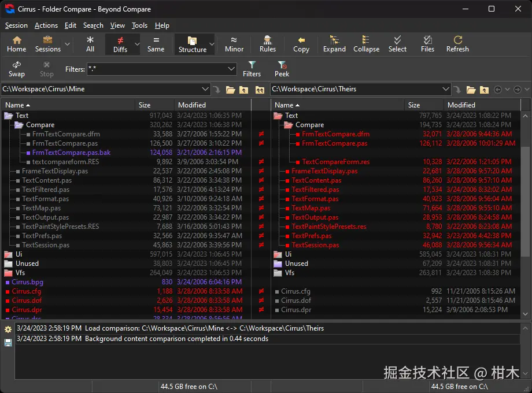Expand the left Ui folder
The width and height of the screenshot is (532, 393).
click(9, 254)
